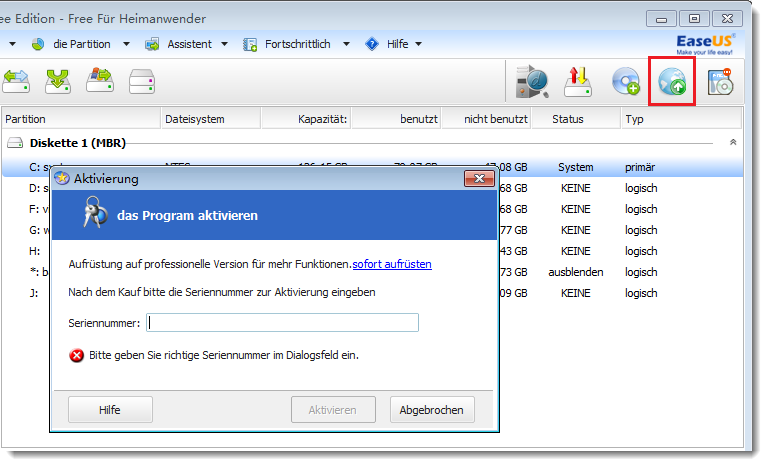
Task: Click the drive with right-arrow toolbar icon
Action: point(100,80)
